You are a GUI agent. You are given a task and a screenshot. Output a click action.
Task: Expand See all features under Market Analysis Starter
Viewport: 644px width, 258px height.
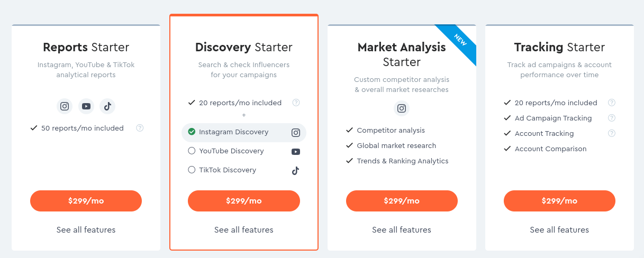click(402, 230)
